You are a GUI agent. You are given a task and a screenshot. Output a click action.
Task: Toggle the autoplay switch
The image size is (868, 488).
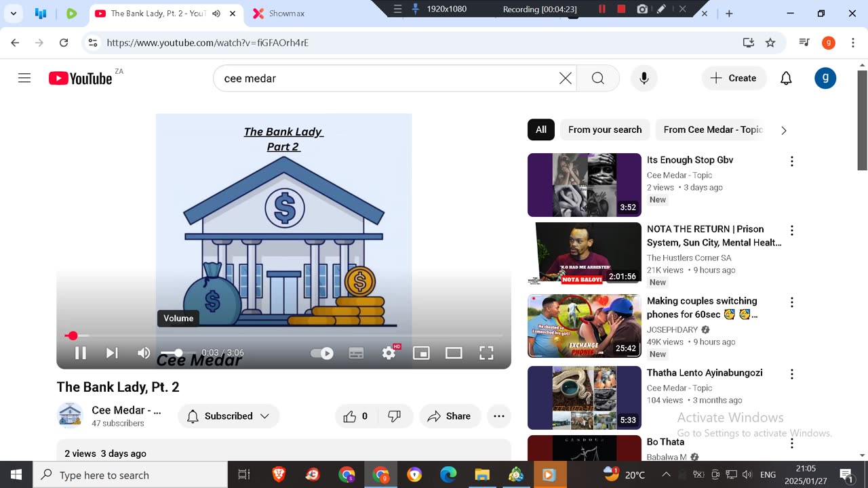click(321, 353)
